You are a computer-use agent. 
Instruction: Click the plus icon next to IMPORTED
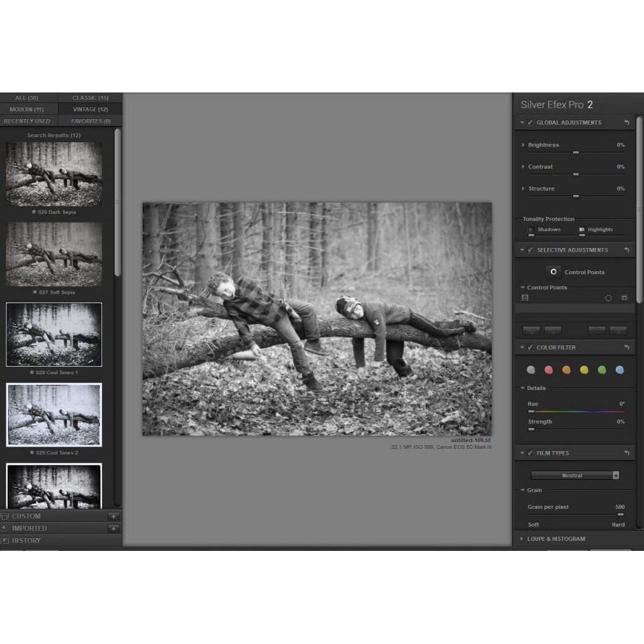coord(113,528)
